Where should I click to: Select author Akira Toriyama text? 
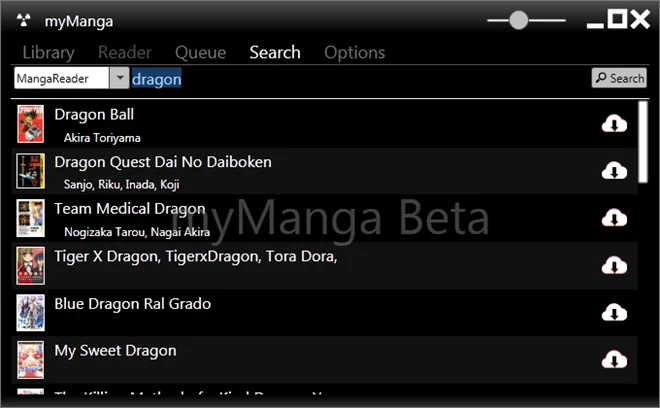pyautogui.click(x=102, y=138)
